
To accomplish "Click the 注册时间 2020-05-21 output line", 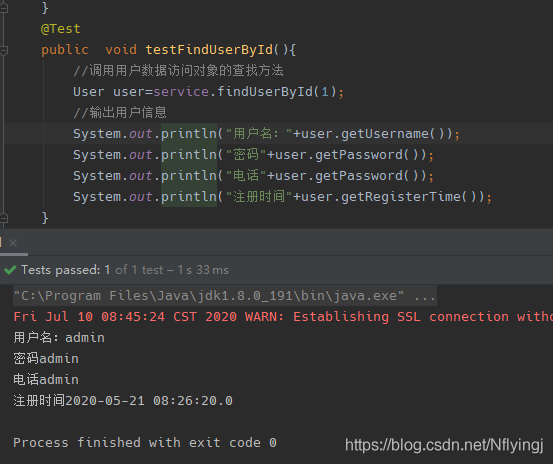I will tap(123, 401).
